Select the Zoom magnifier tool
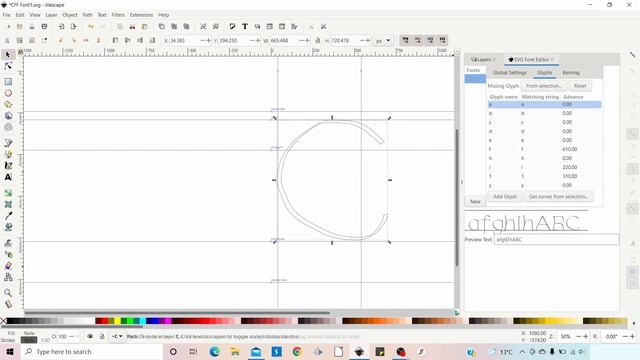640x360 pixels. 8,293
